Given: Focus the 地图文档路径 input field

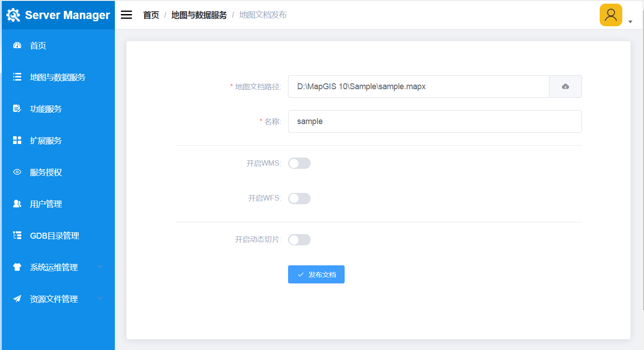Looking at the screenshot, I should pos(418,86).
